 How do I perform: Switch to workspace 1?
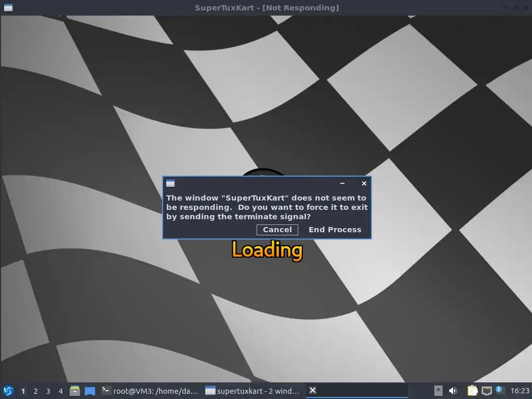(23, 391)
